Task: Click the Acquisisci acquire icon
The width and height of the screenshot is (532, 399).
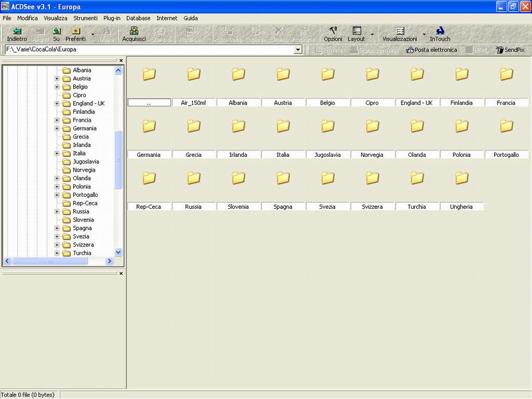Action: [134, 31]
